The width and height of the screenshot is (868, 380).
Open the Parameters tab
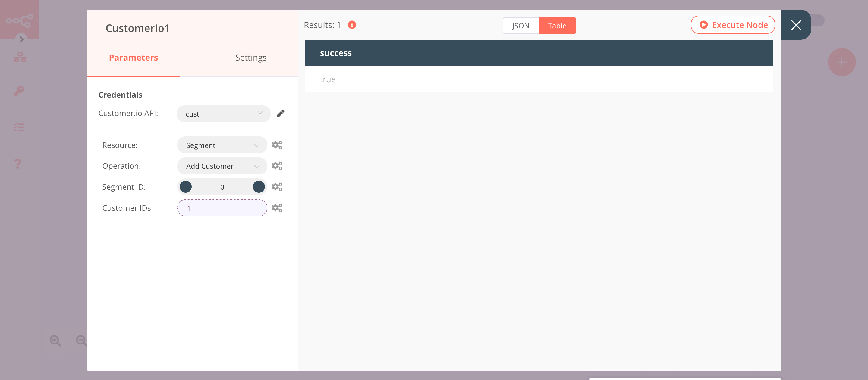click(x=134, y=58)
